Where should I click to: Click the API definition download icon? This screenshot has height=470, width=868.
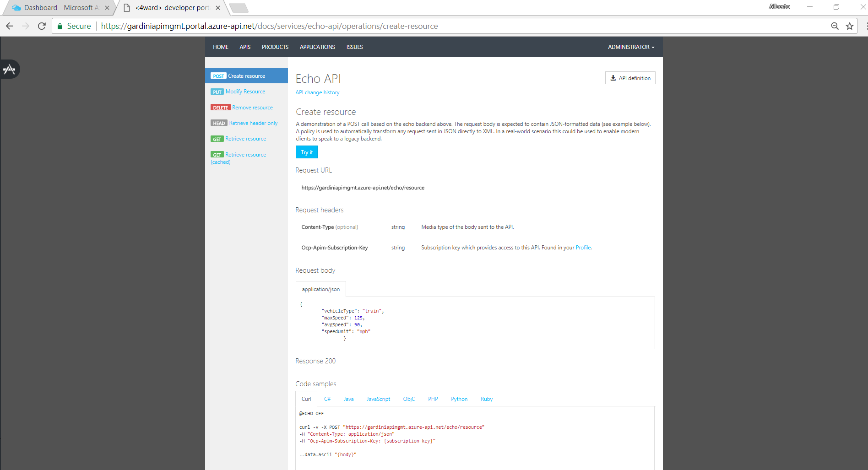613,78
